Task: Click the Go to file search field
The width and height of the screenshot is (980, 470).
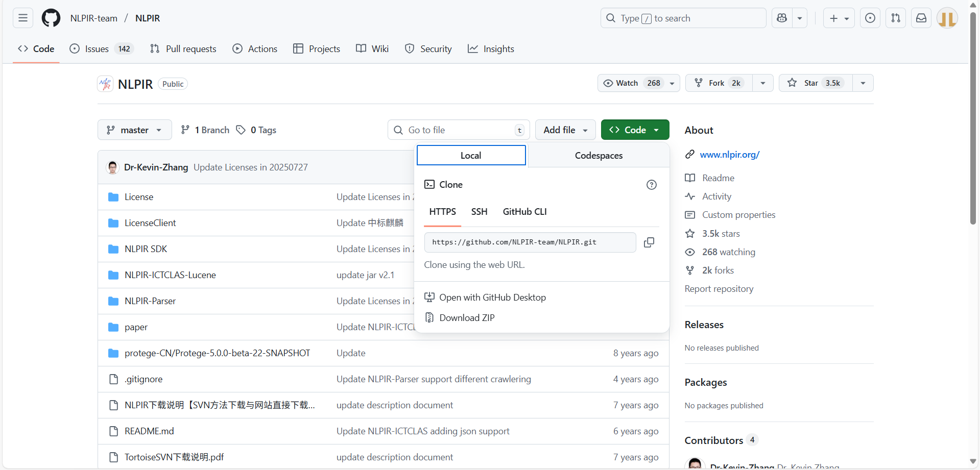Action: click(x=459, y=130)
